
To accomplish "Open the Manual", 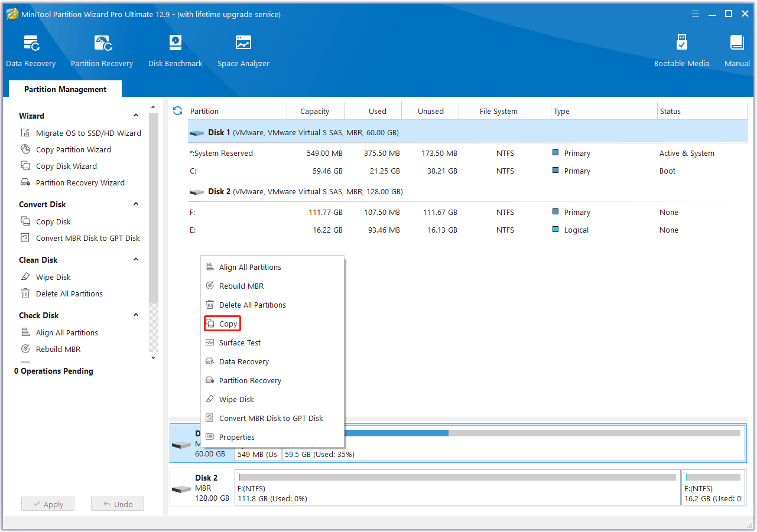I will [736, 50].
